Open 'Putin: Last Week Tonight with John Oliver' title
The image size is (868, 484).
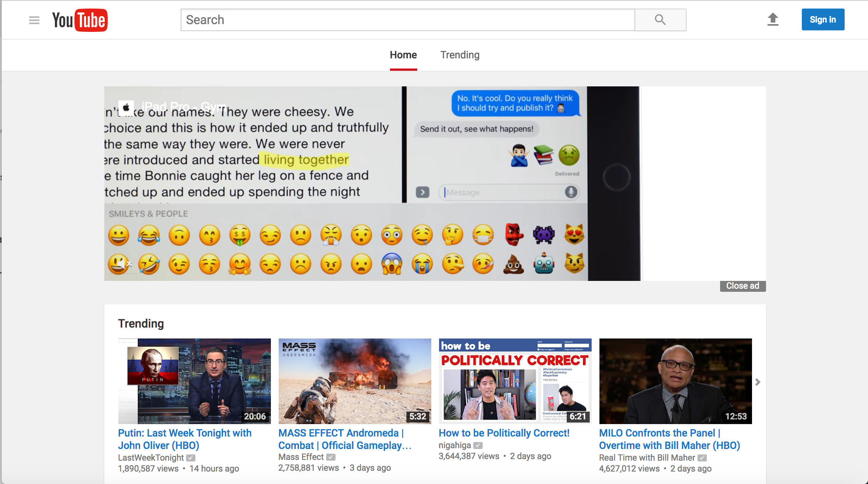tap(185, 439)
